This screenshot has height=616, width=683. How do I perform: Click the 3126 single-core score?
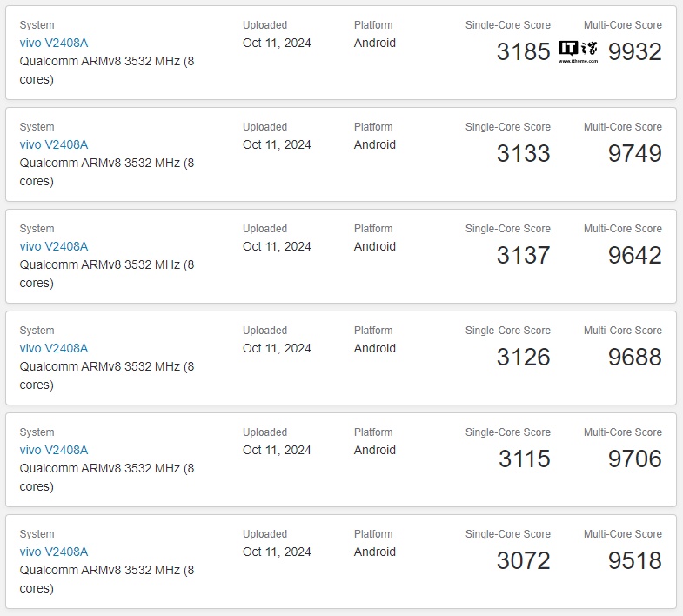click(523, 358)
